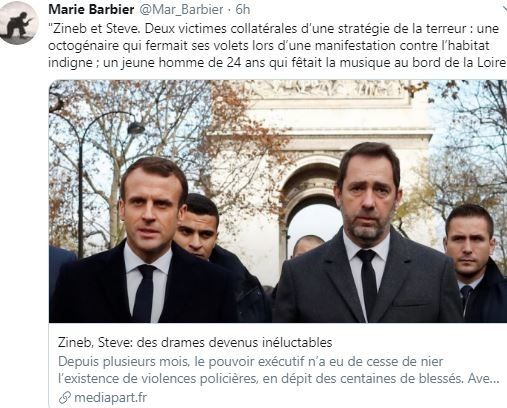This screenshot has height=408, width=507.
Task: Click card description starting 'Depuis plusieurs mois'
Action: (251, 361)
